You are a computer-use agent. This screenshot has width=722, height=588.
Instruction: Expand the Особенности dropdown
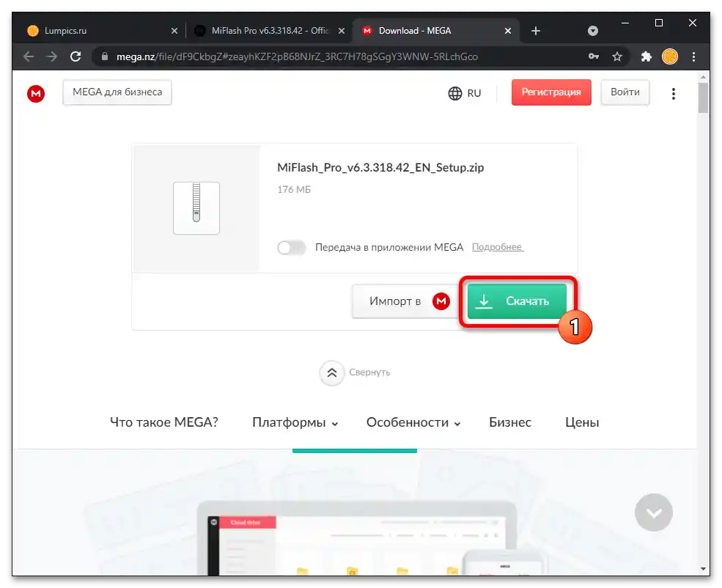tap(412, 422)
